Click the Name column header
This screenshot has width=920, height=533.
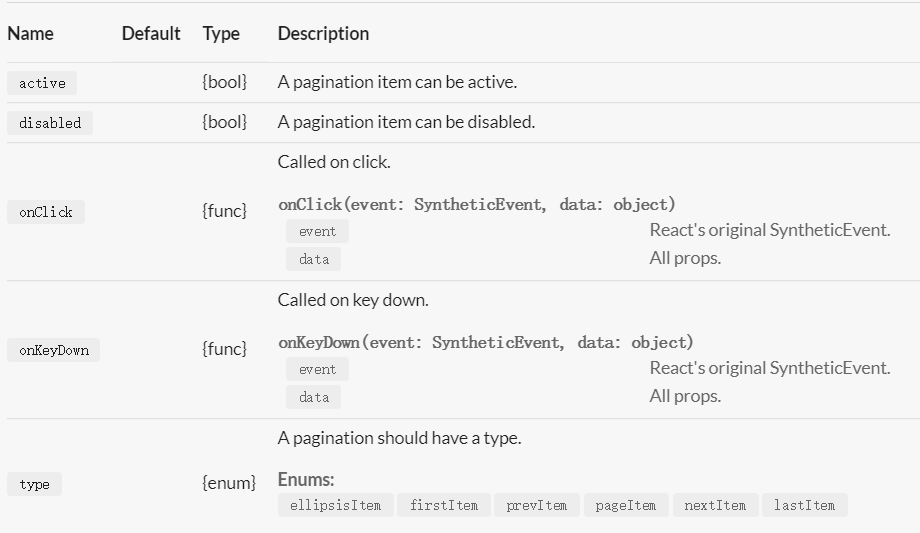pyautogui.click(x=31, y=33)
